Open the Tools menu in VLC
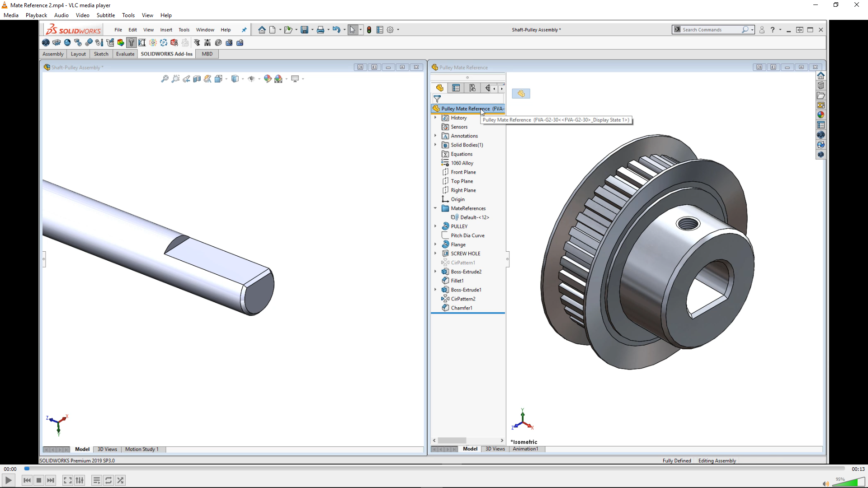The image size is (868, 488). (x=128, y=15)
